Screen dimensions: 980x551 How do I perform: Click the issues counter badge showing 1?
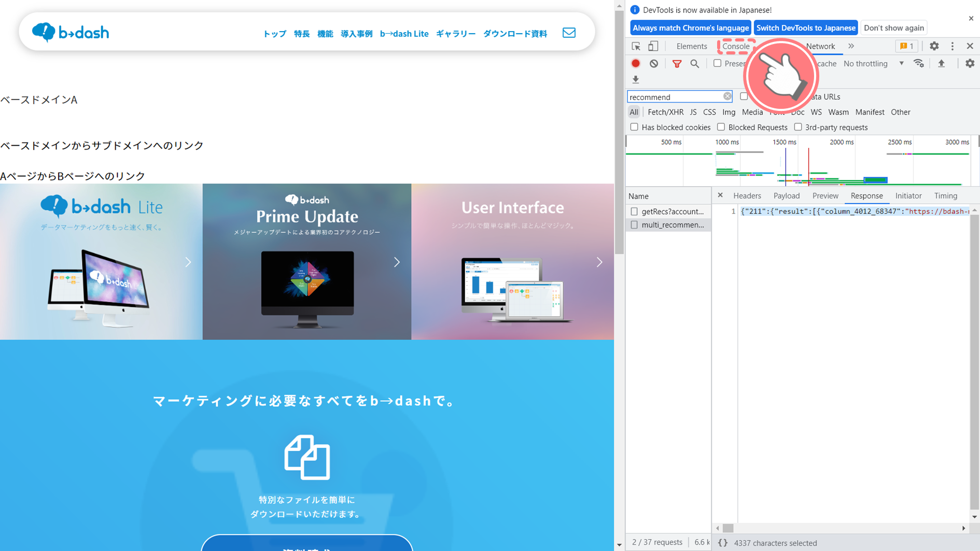(x=907, y=46)
